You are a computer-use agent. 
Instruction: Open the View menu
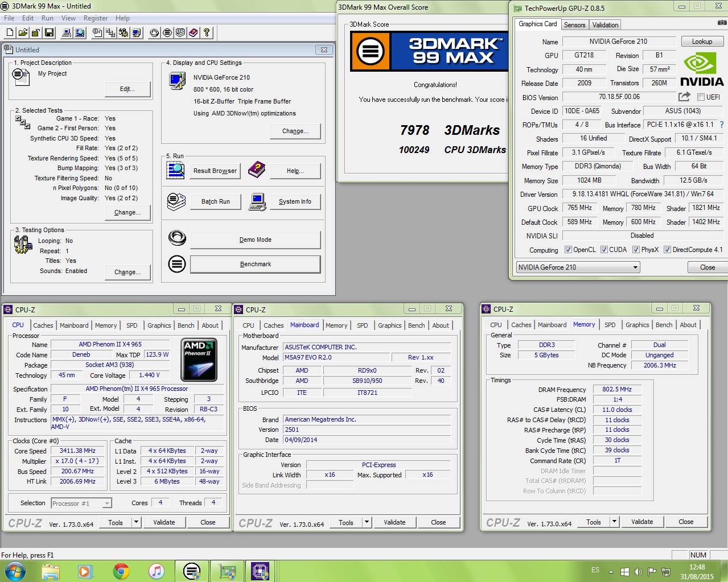pos(68,18)
